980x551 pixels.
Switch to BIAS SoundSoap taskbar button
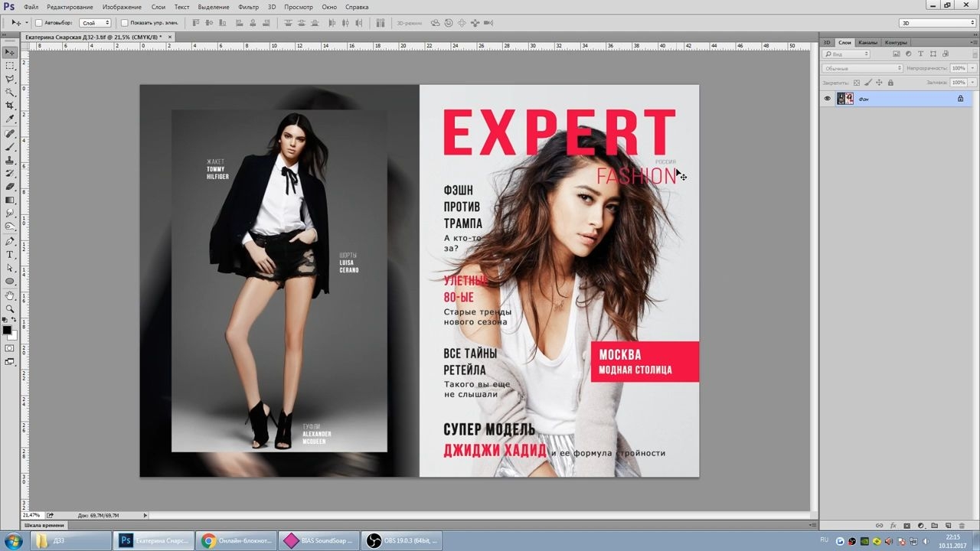318,541
